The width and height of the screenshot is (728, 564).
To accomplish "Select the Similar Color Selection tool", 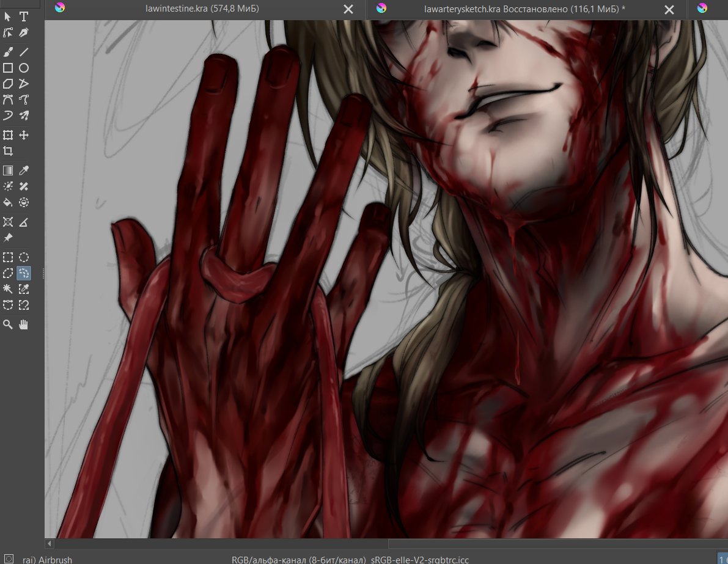I will [24, 289].
